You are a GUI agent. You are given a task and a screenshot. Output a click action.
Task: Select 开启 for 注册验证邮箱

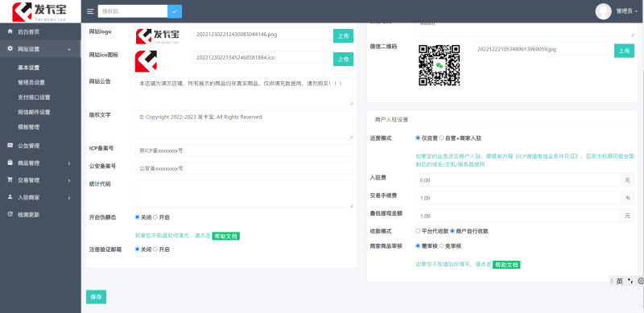155,249
